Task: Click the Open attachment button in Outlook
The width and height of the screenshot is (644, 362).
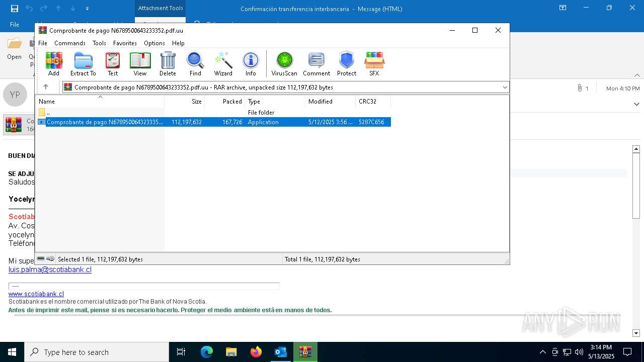Action: [x=14, y=49]
